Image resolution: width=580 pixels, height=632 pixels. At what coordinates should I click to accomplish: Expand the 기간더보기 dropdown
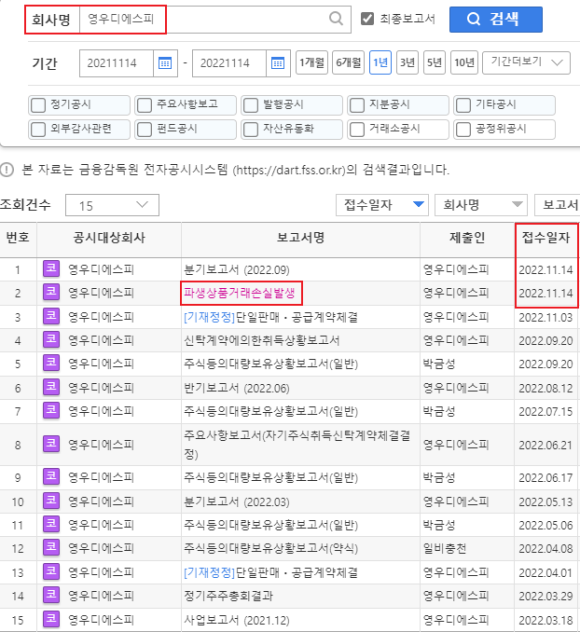click(x=526, y=62)
